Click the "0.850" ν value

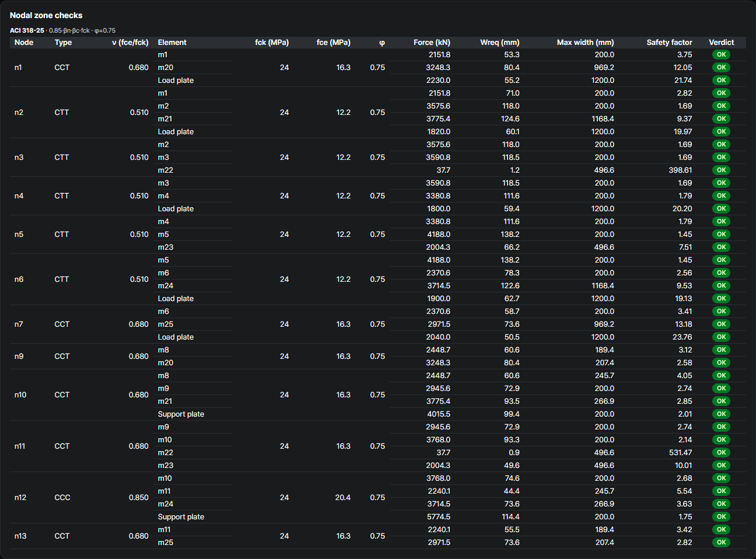(x=139, y=498)
